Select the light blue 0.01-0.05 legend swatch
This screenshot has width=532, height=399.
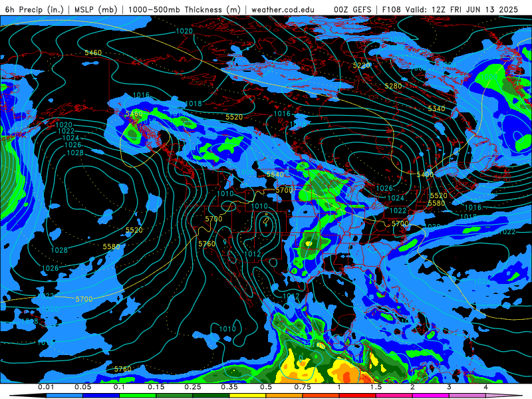pos(65,396)
